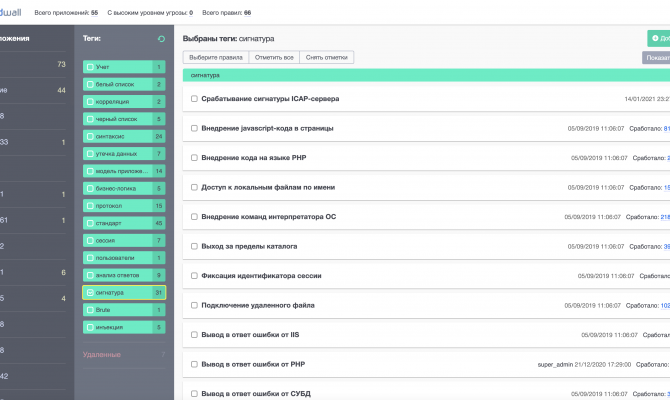670x400 pixels.
Task: Click the Выбраны теги: сигнатура heading
Action: click(229, 38)
